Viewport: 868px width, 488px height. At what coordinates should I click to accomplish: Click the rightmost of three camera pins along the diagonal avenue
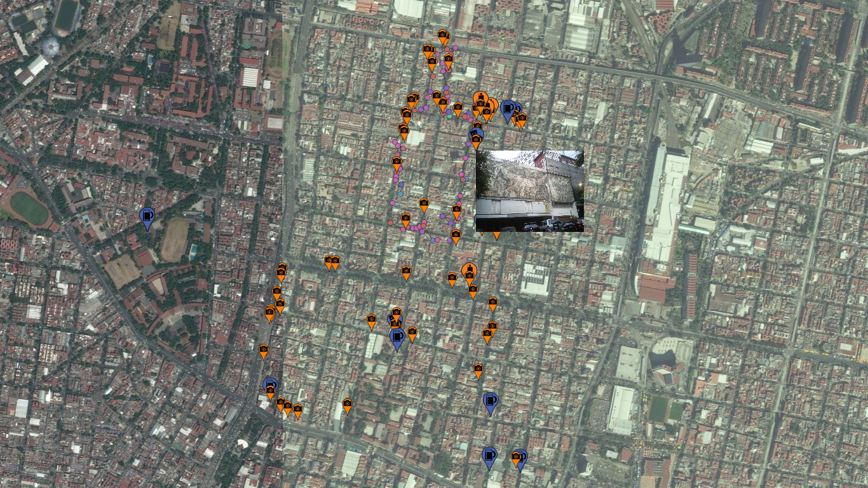click(x=297, y=410)
